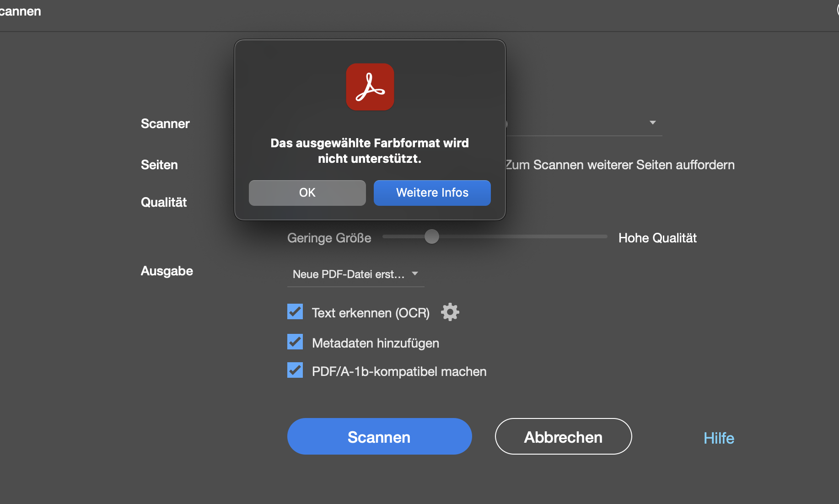Viewport: 839px width, 504px height.
Task: Click the Farbformat error message text
Action: 370,150
